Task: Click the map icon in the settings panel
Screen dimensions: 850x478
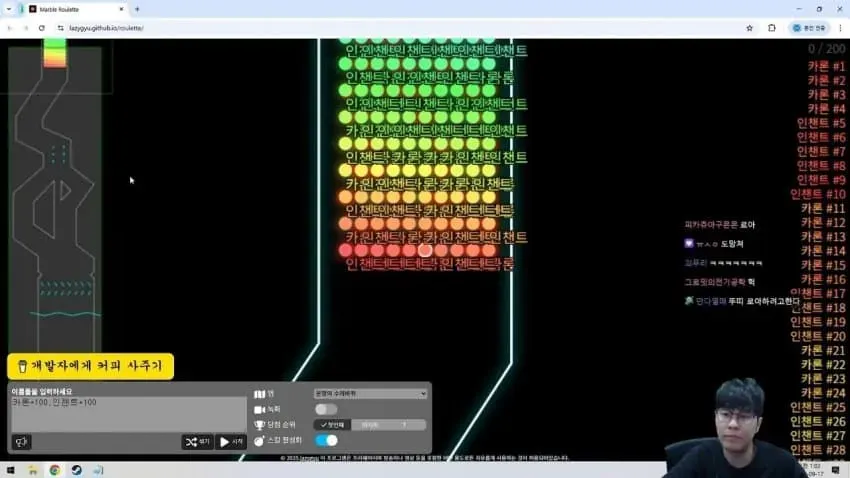Action: click(260, 394)
